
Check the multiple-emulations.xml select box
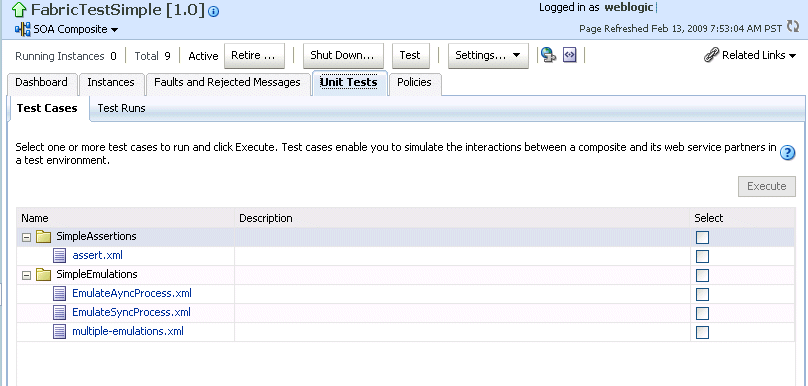tap(702, 332)
